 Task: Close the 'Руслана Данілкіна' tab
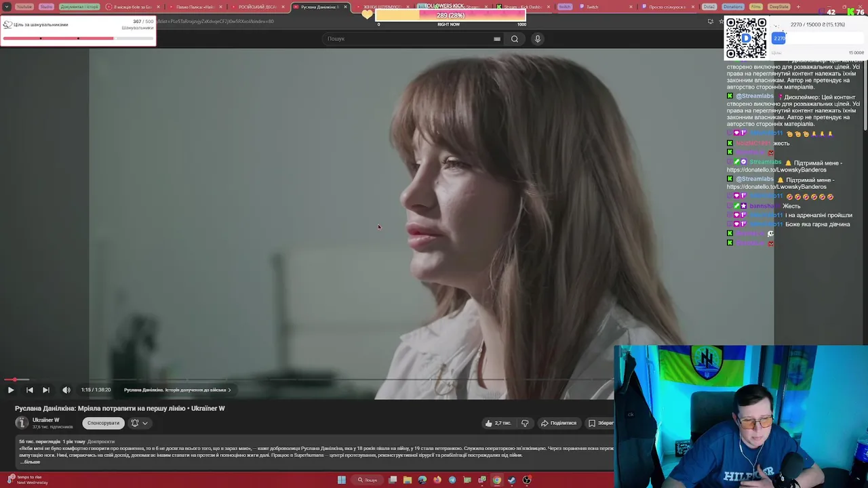346,7
